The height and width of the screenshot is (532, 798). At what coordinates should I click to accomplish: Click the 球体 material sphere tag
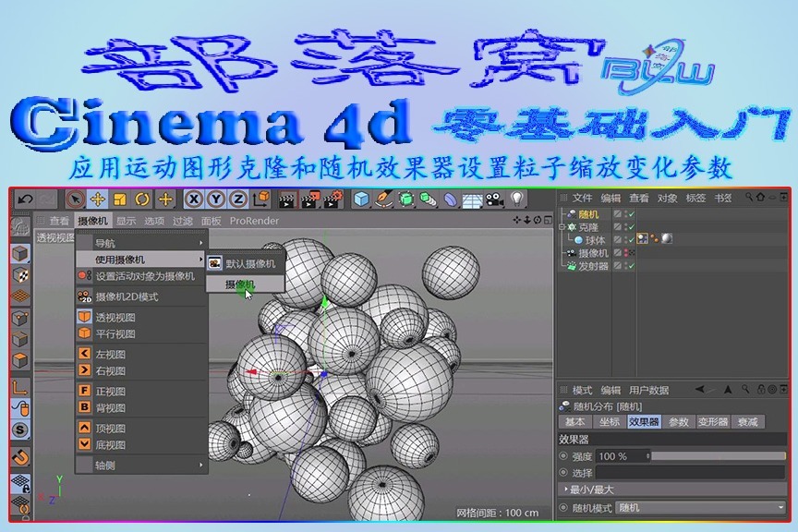[667, 239]
